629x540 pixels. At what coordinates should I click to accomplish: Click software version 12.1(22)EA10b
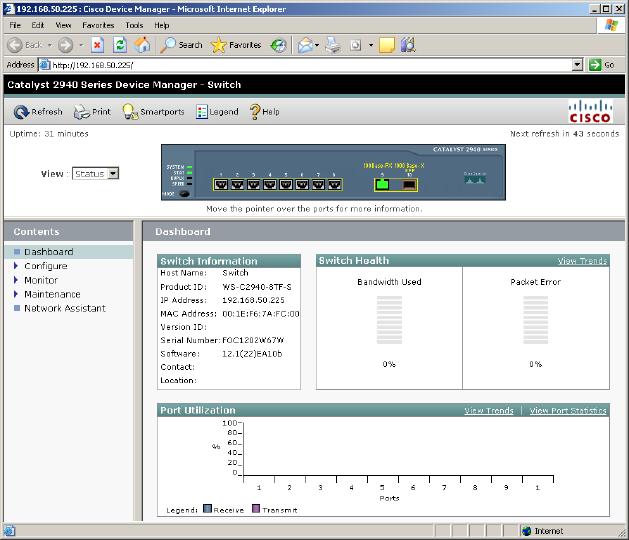coord(252,354)
